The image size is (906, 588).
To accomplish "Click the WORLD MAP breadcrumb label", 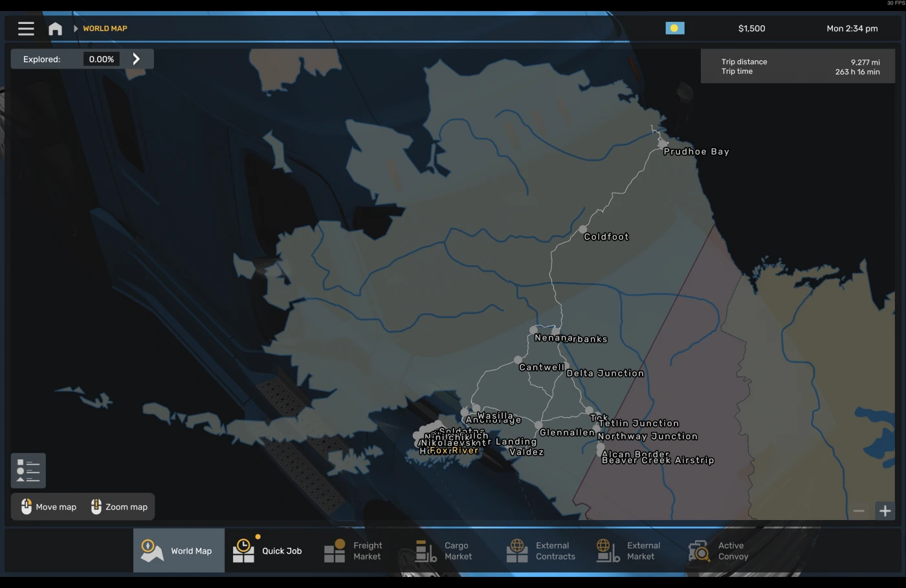I will 105,28.
